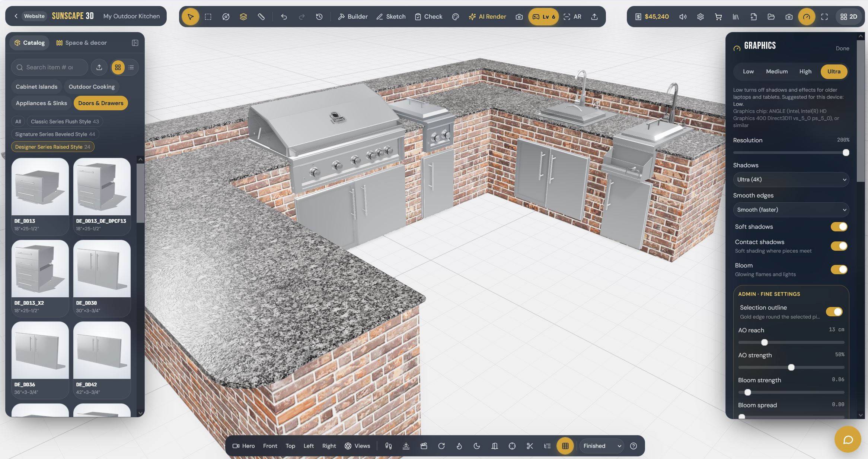Toggle the floor grid icon in bottom bar
This screenshot has width=868, height=459.
click(x=565, y=446)
